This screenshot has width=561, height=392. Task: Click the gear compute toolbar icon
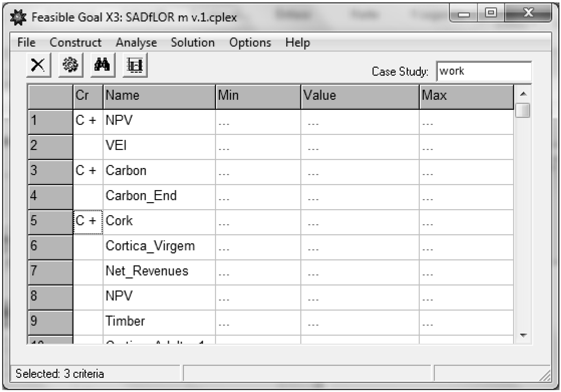71,65
